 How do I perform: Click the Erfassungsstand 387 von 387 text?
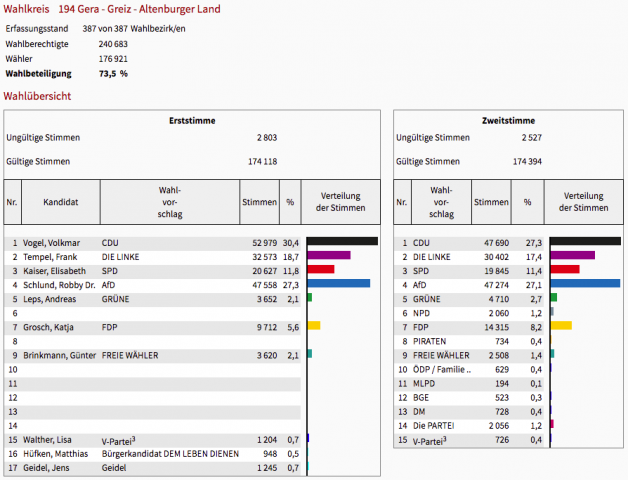(x=134, y=29)
